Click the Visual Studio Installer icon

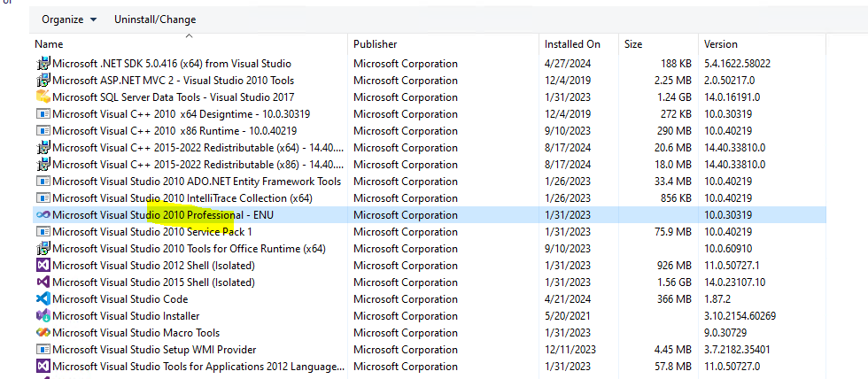pyautogui.click(x=43, y=316)
